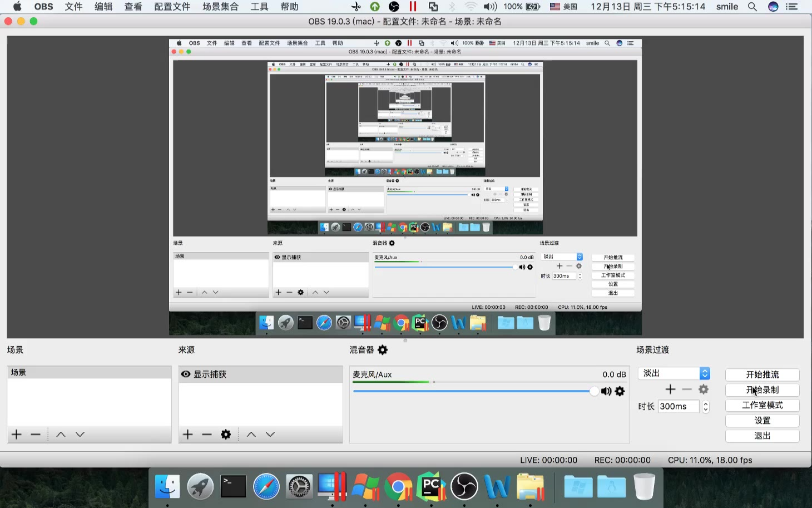The width and height of the screenshot is (812, 508).
Task: Open Google Chrome from the Dock
Action: (399, 487)
